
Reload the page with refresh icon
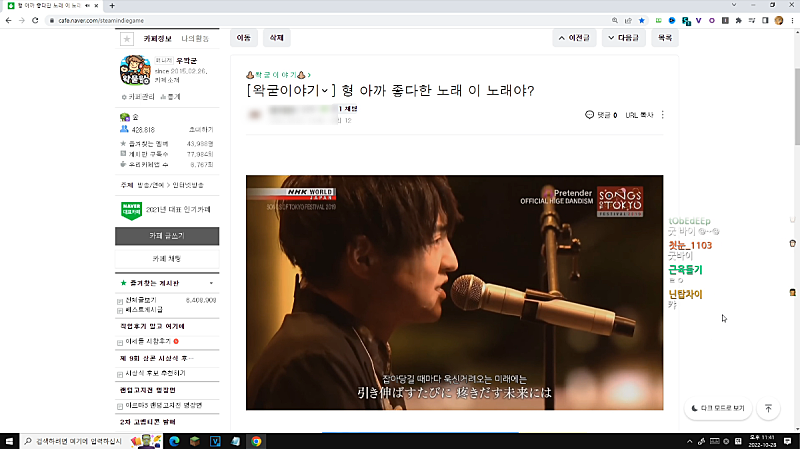click(x=35, y=20)
